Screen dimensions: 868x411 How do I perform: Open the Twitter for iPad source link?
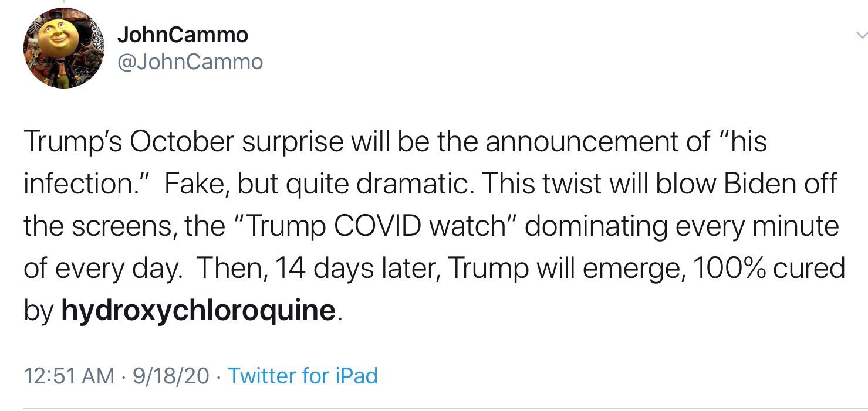click(303, 376)
